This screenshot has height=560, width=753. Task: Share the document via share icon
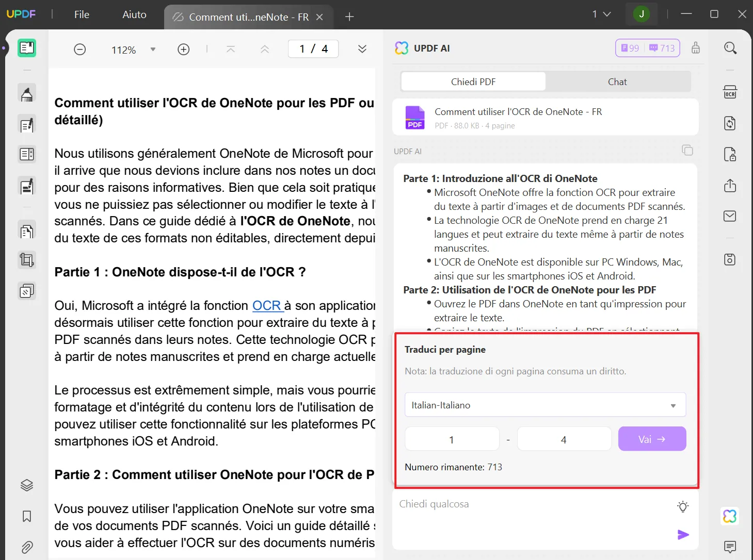click(730, 185)
